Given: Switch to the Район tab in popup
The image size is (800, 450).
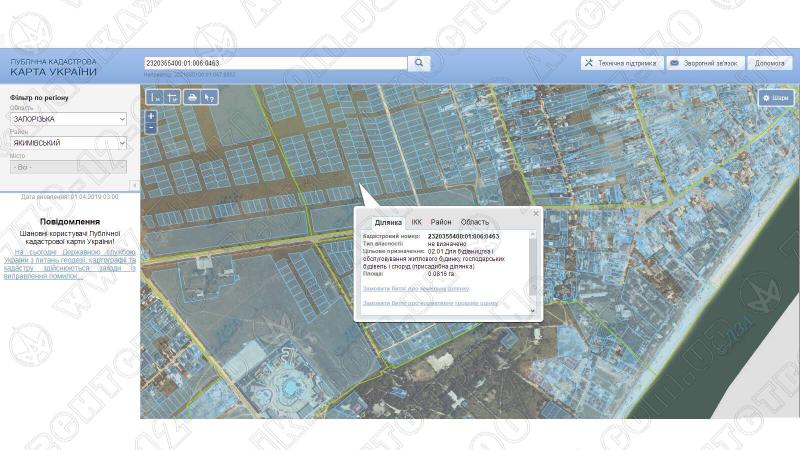Looking at the screenshot, I should (x=441, y=222).
